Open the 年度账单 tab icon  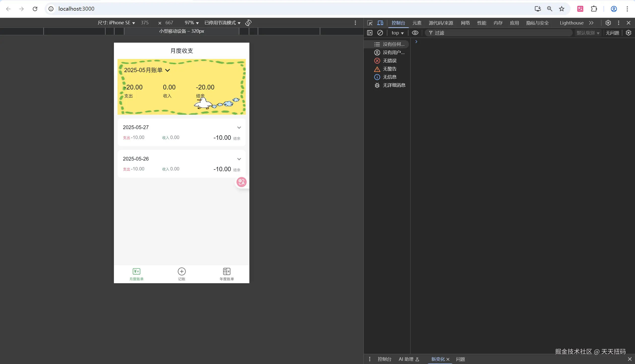227,271
